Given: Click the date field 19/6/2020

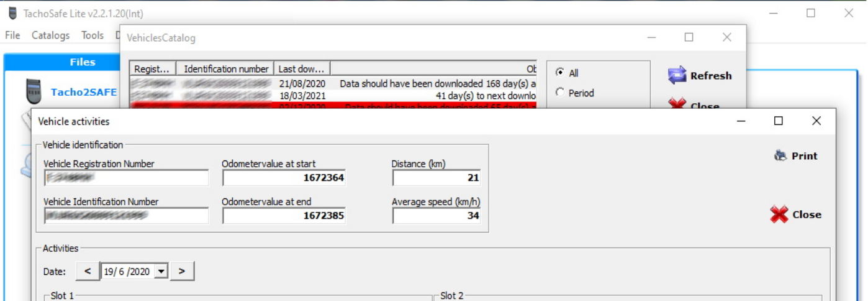Looking at the screenshot, I should 128,271.
